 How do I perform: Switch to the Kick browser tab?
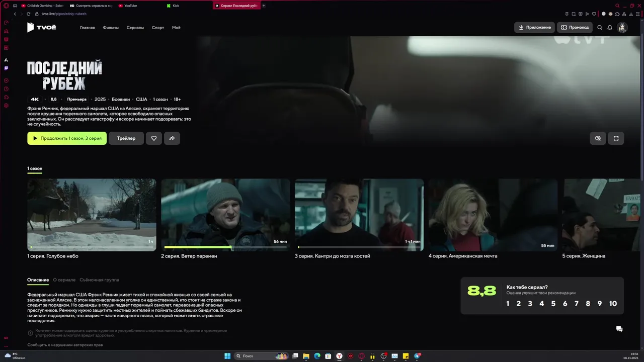coord(188,6)
